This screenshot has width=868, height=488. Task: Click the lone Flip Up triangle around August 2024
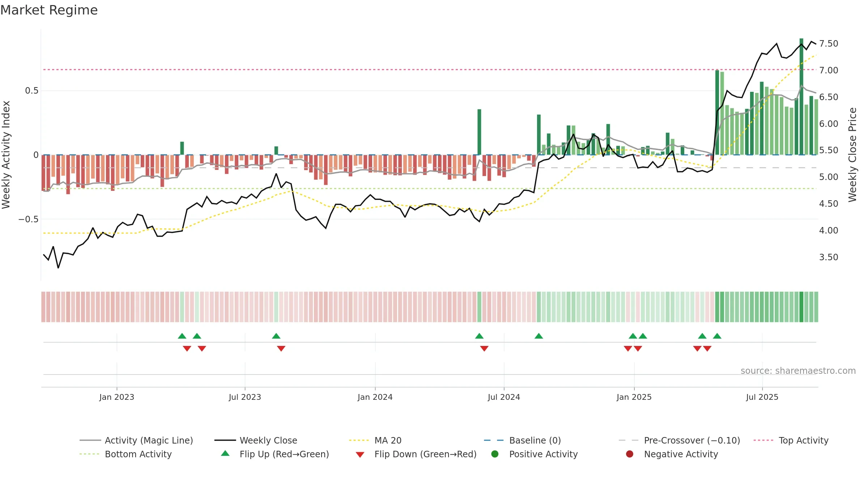pyautogui.click(x=539, y=336)
